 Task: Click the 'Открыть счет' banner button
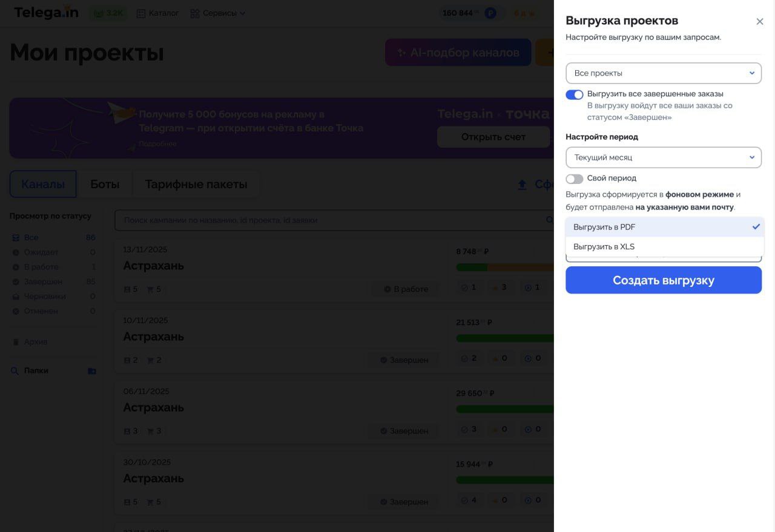click(493, 137)
